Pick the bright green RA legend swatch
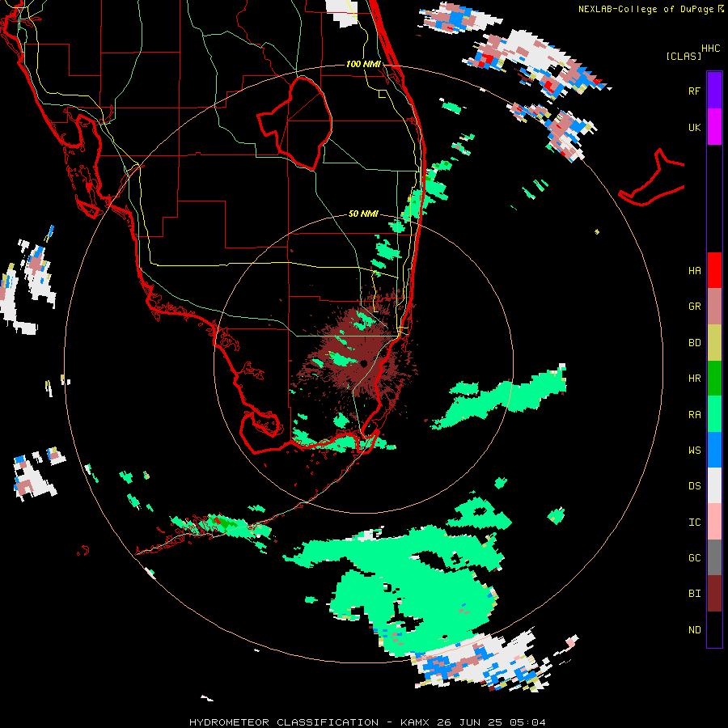Image resolution: width=728 pixels, height=728 pixels. [714, 414]
